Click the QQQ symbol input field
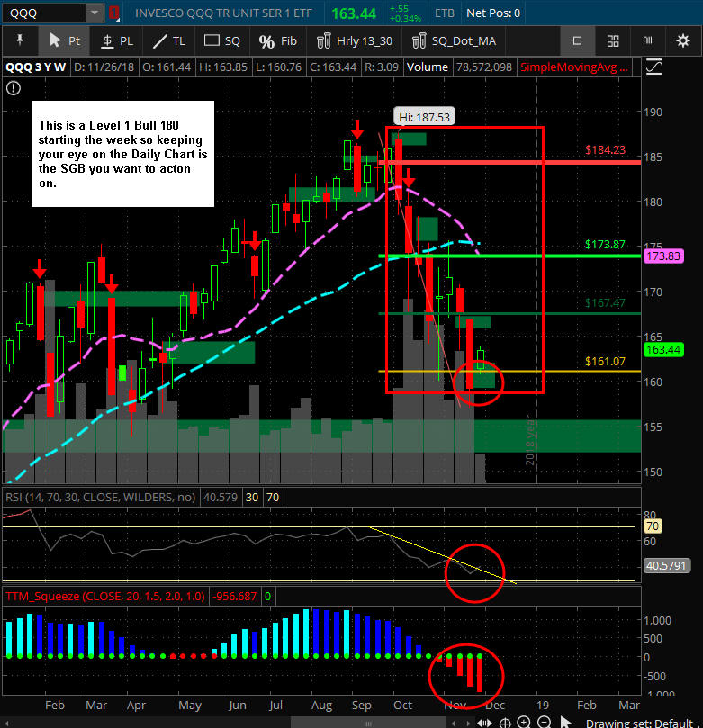 tap(45, 13)
